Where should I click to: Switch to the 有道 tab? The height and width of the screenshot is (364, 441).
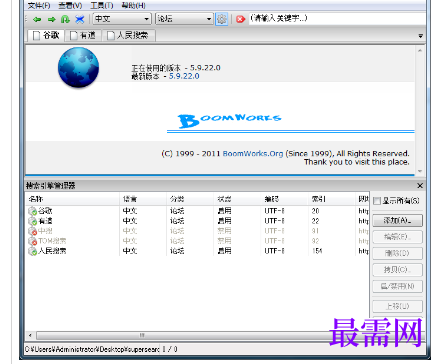point(83,36)
